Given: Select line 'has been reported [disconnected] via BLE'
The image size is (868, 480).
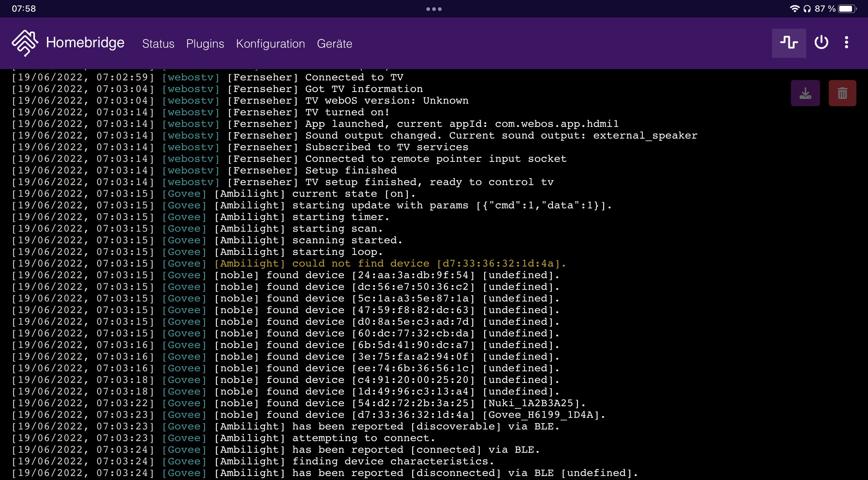Looking at the screenshot, I should [325, 473].
